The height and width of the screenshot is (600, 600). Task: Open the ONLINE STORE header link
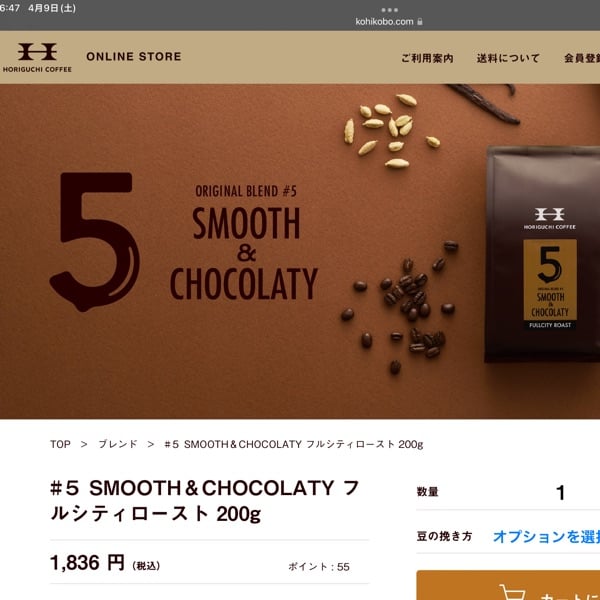(x=134, y=57)
